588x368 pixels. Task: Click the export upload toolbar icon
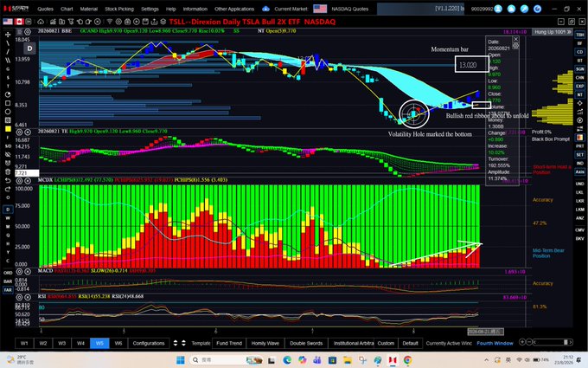[x=154, y=22]
